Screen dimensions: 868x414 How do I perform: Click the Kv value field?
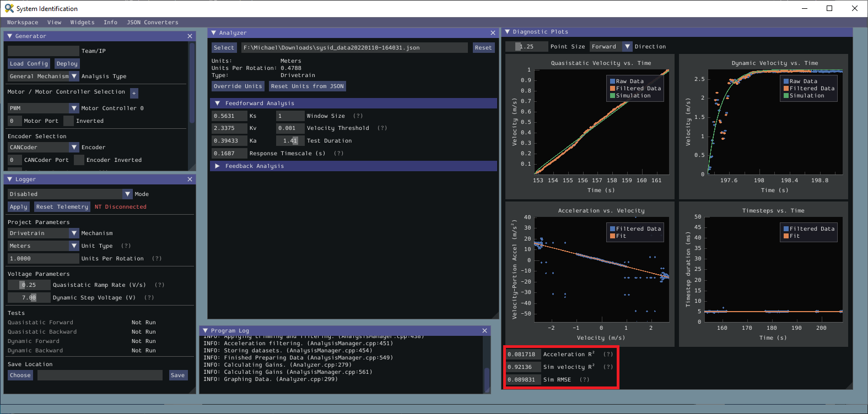(x=229, y=128)
